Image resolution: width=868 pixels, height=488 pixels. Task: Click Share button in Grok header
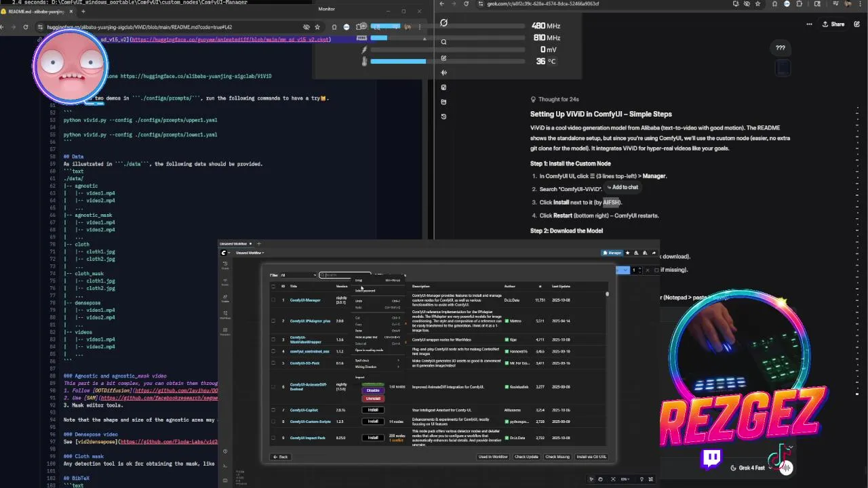click(x=833, y=24)
